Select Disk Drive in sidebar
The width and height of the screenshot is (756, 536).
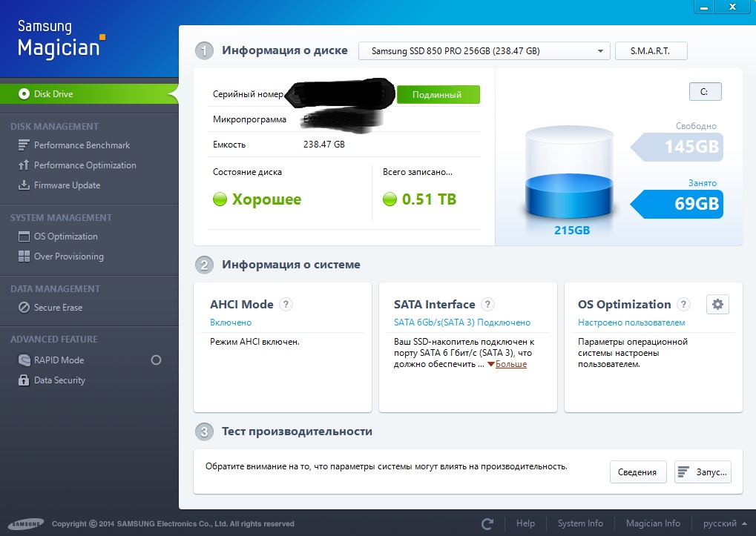[89, 94]
